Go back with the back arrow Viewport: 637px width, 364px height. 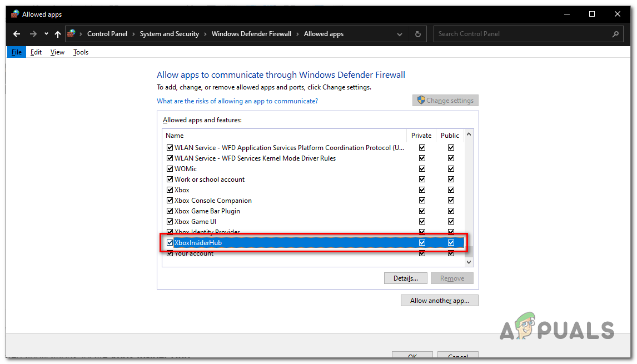pyautogui.click(x=17, y=34)
